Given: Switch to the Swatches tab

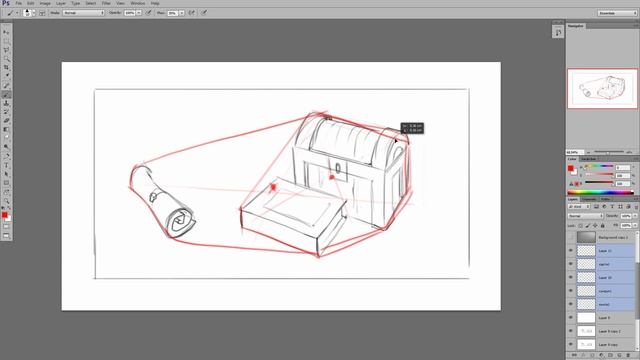Looking at the screenshot, I should coord(588,159).
